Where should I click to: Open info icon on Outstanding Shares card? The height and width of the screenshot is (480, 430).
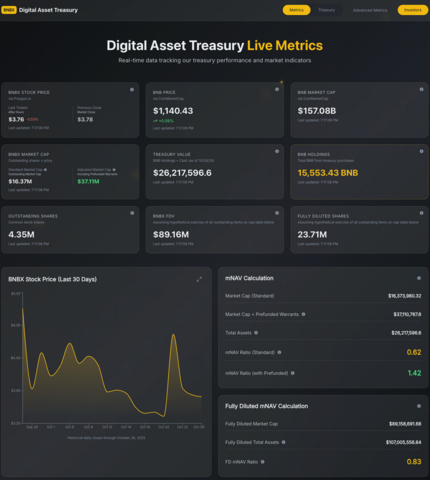pyautogui.click(x=132, y=213)
